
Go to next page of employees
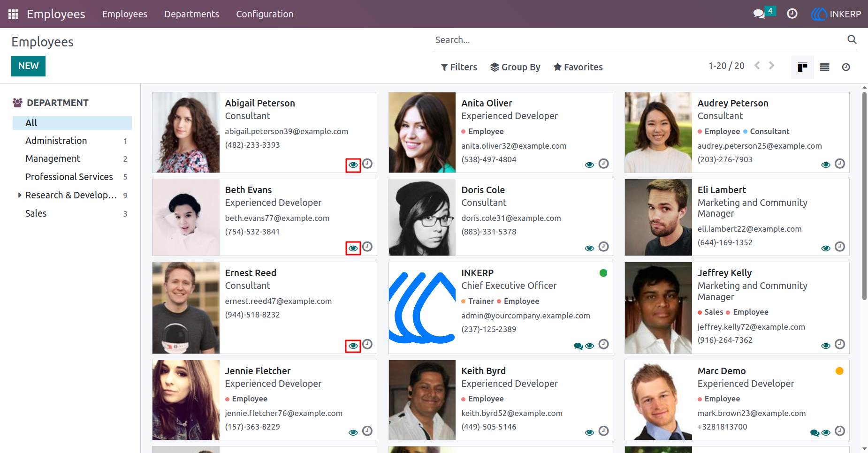[x=772, y=66]
